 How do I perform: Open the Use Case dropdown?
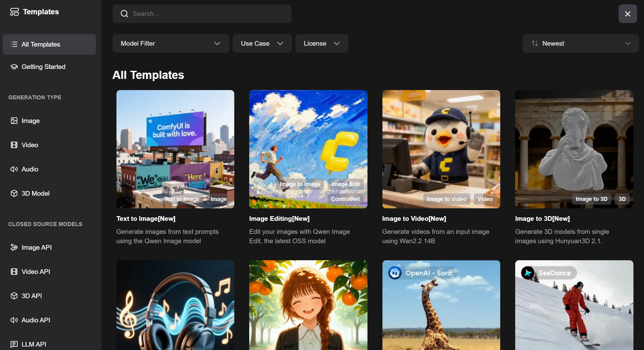262,43
